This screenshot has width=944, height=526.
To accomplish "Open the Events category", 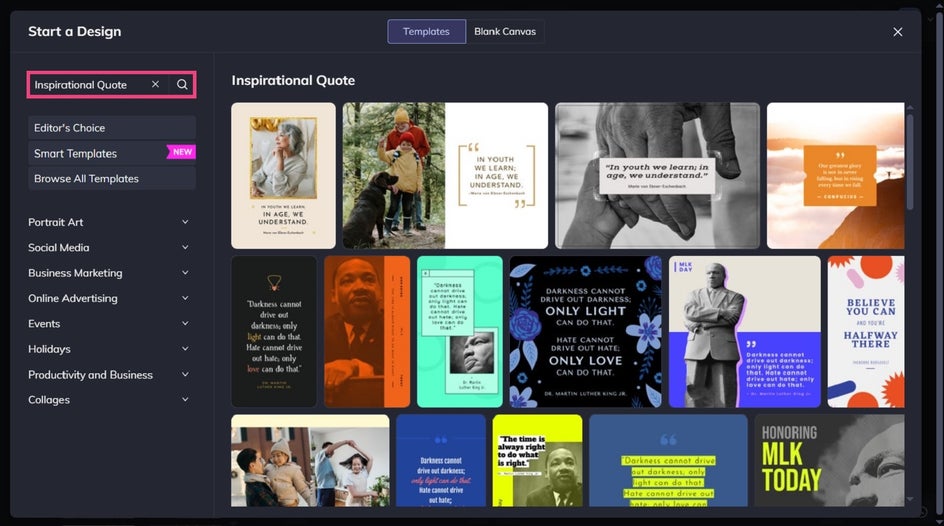I will [44, 323].
